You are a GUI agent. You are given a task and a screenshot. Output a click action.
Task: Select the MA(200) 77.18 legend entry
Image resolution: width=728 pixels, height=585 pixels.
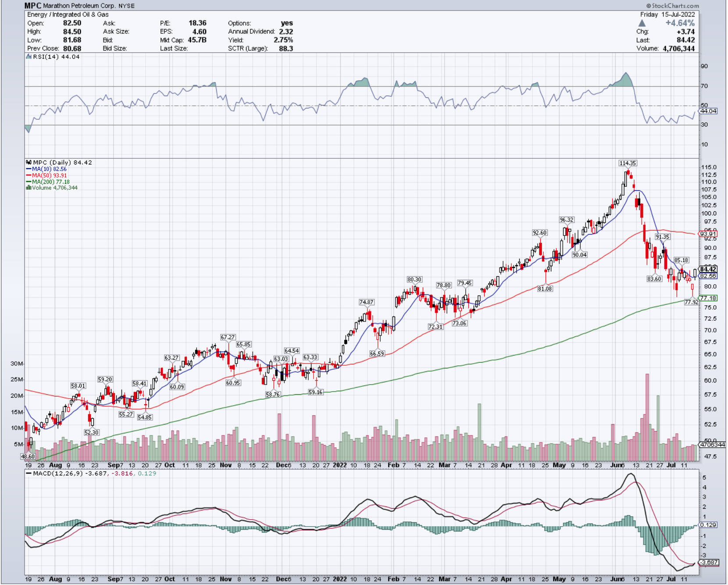coord(48,182)
